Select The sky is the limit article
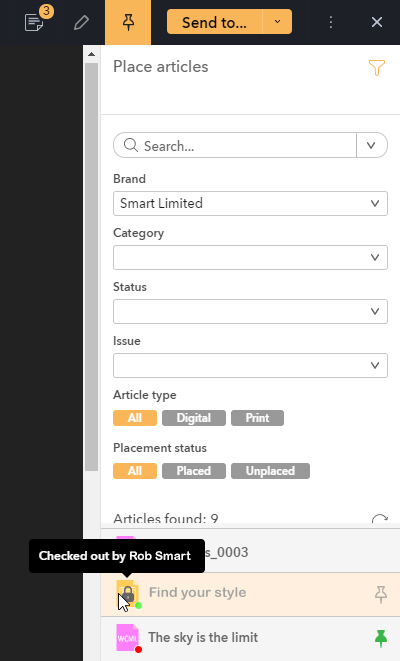Image resolution: width=400 pixels, height=661 pixels. (x=250, y=639)
